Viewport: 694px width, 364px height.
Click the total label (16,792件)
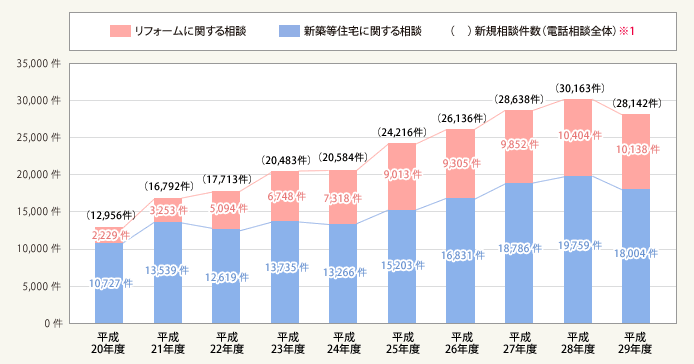click(x=169, y=186)
